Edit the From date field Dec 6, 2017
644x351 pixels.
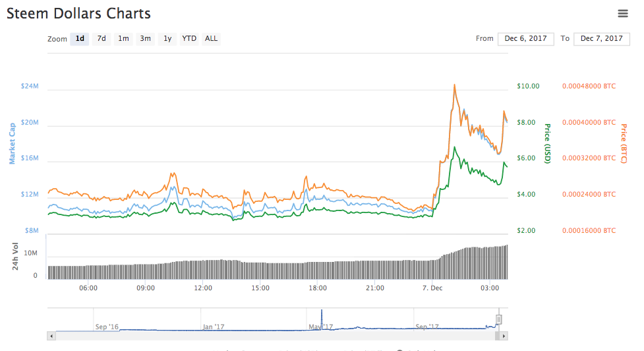tap(526, 39)
